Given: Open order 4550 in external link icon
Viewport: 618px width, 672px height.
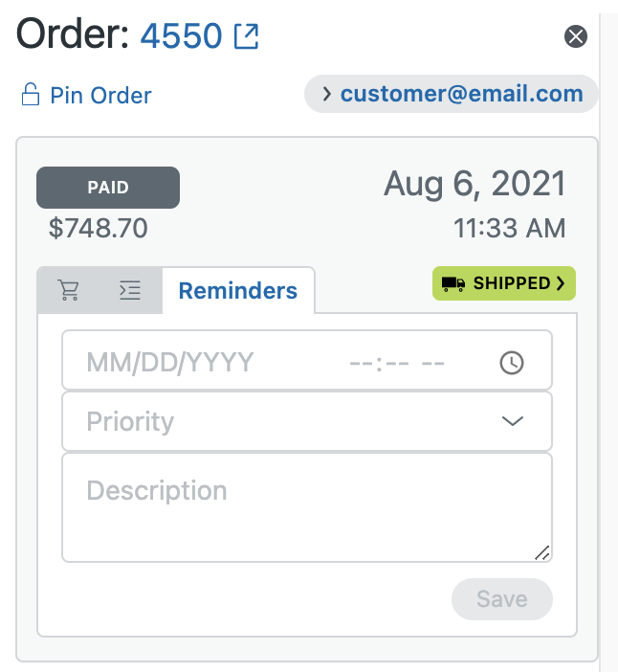Looking at the screenshot, I should (x=246, y=36).
